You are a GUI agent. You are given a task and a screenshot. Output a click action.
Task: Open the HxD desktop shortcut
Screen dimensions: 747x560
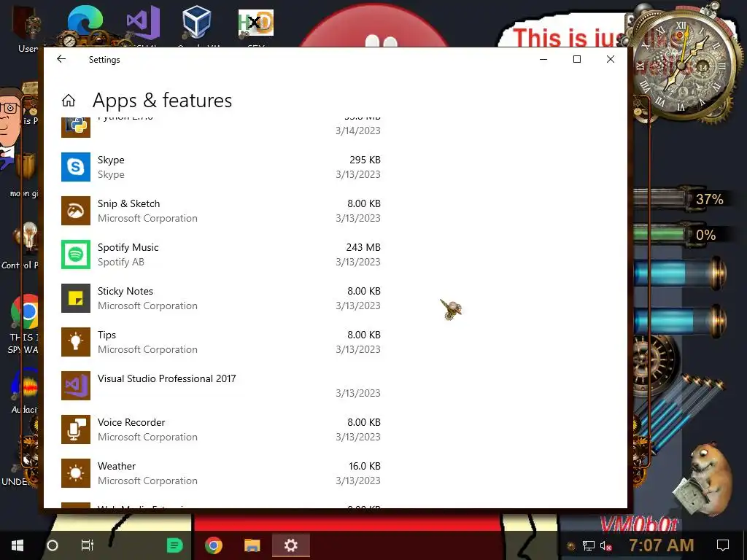pos(256,24)
